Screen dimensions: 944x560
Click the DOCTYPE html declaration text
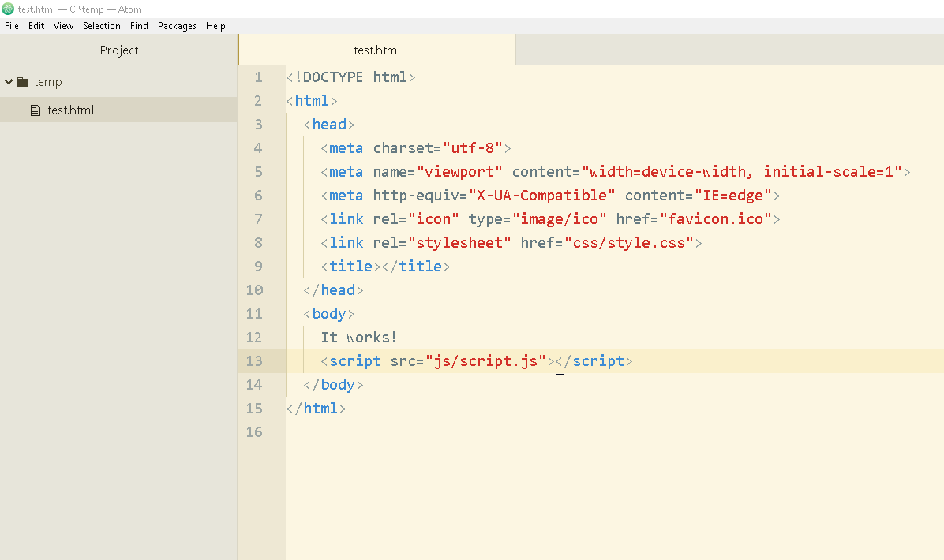coord(351,77)
